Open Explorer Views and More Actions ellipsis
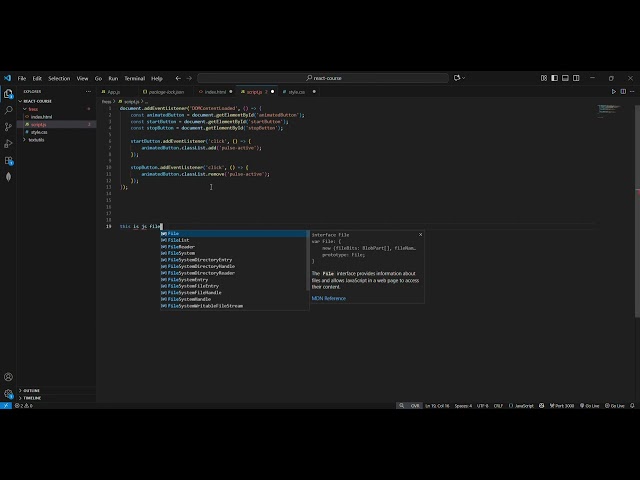This screenshot has height=480, width=640. coord(88,91)
